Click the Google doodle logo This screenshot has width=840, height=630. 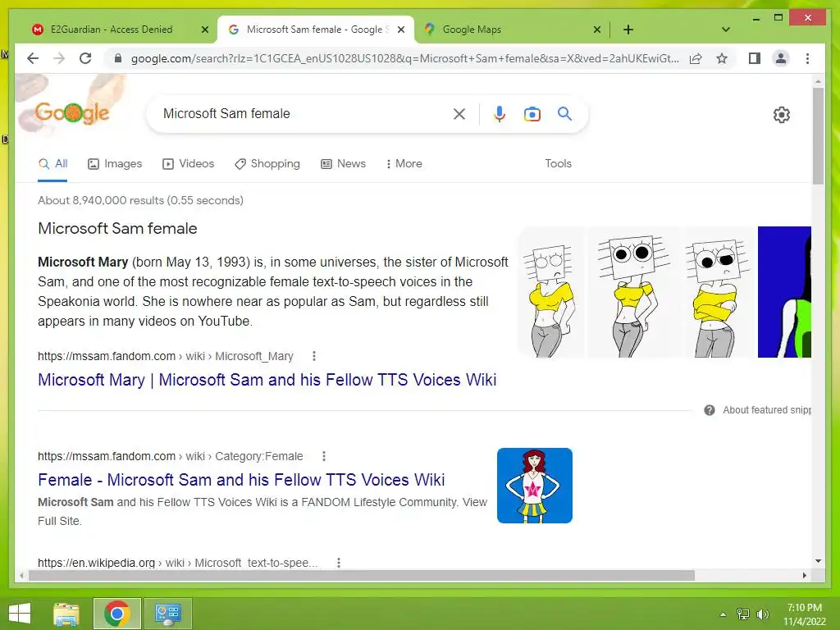pyautogui.click(x=72, y=112)
